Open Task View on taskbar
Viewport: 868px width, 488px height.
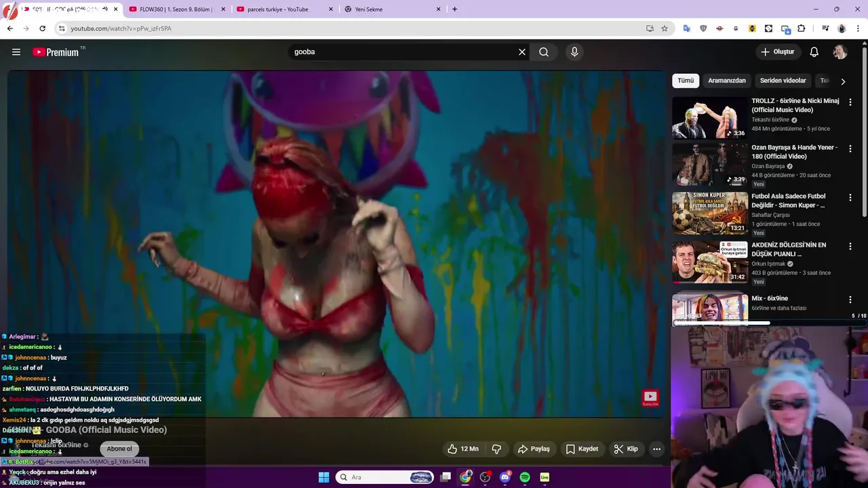click(x=446, y=477)
